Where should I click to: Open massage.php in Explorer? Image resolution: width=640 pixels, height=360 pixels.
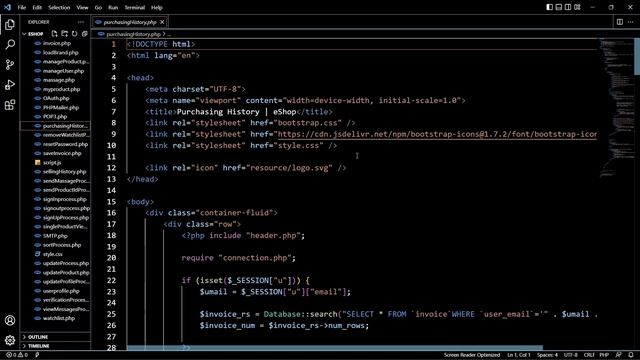click(x=59, y=80)
